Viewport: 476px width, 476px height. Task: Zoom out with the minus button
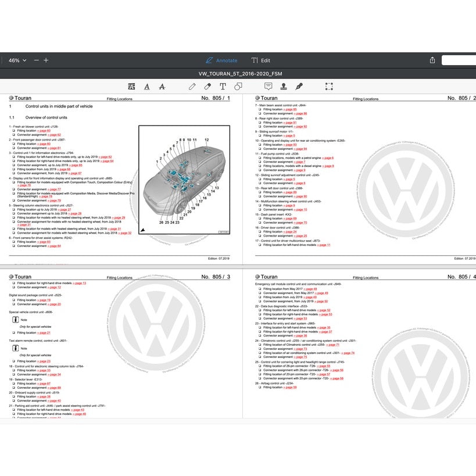coord(37,60)
